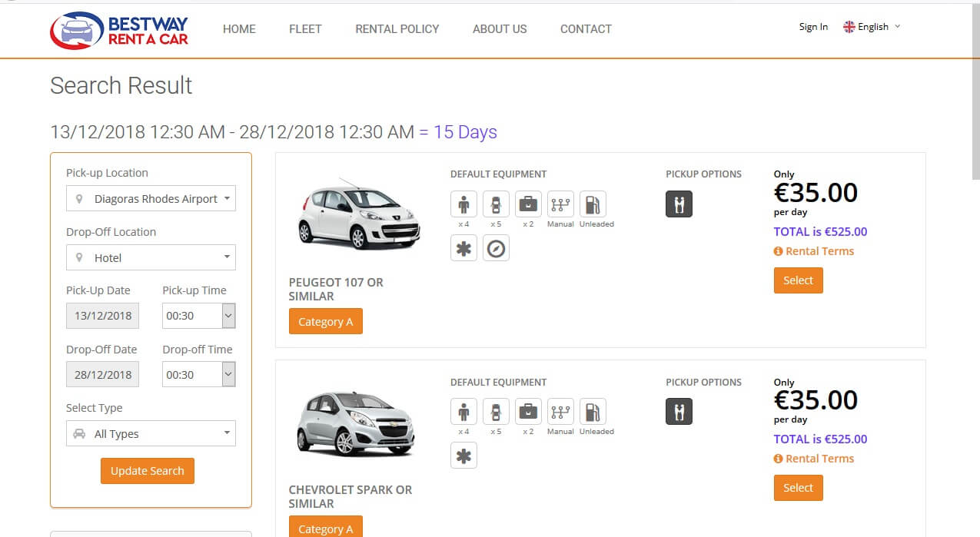Click the compass icon on the Peugeot 107 card
This screenshot has width=980, height=537.
click(496, 248)
